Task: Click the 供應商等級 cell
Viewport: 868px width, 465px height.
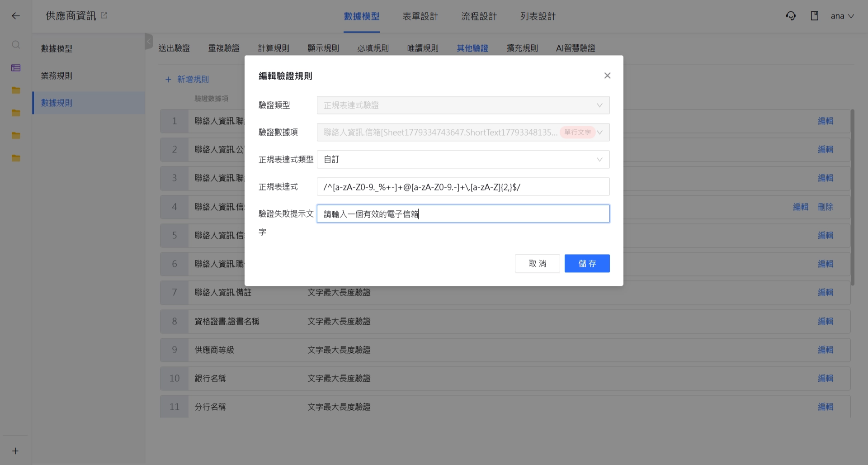Action: click(x=214, y=350)
